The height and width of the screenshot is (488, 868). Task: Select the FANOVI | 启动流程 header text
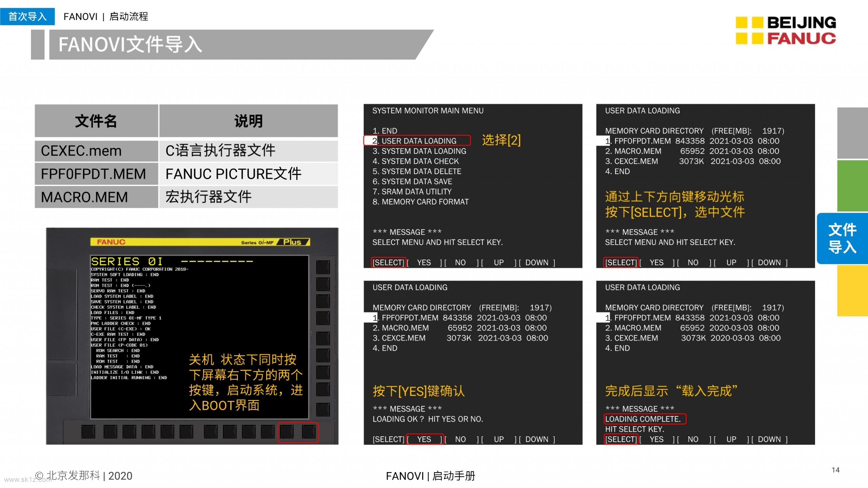coord(105,16)
